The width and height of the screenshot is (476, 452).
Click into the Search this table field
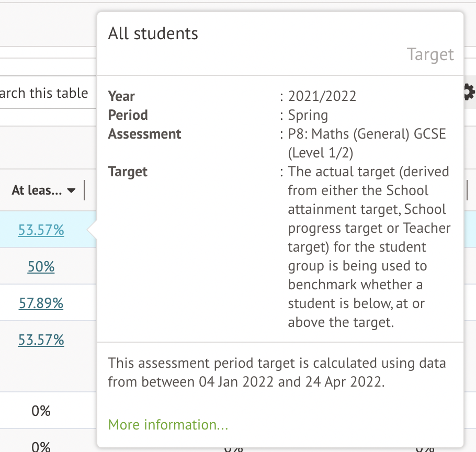(44, 94)
